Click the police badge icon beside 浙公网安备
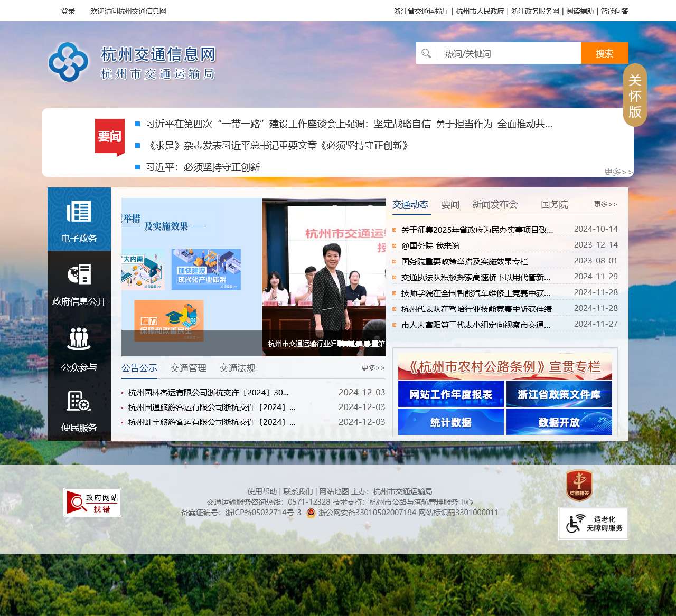The height and width of the screenshot is (616, 676). click(311, 513)
